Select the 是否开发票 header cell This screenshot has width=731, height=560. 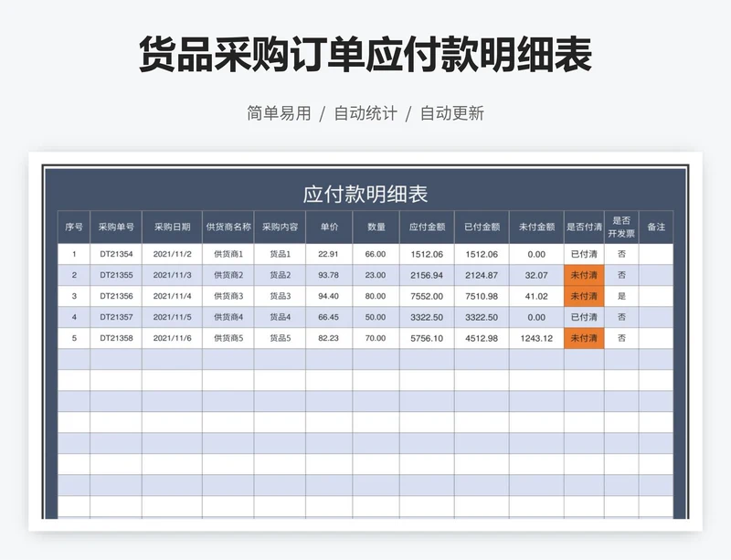point(621,227)
